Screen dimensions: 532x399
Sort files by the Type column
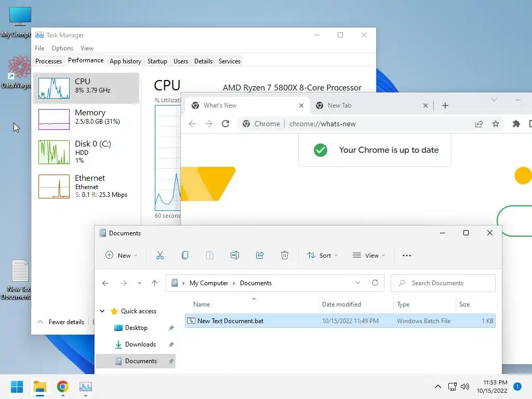pos(424,304)
